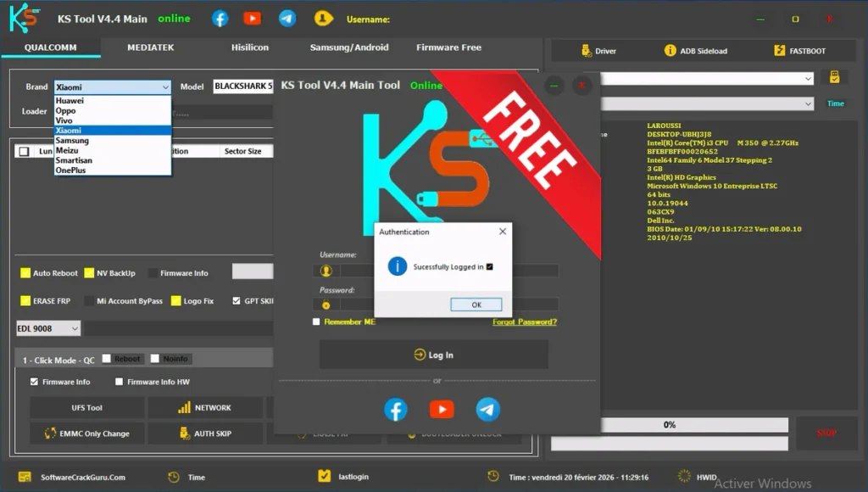Toggle the Auto Reboot checkbox
Screen dimensions: 868x492
pyautogui.click(x=25, y=273)
